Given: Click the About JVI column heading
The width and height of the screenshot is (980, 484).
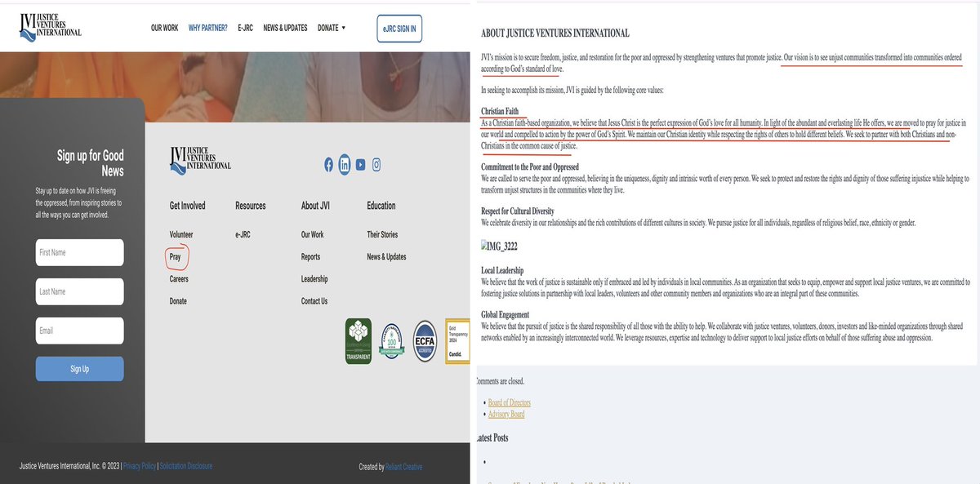Looking at the screenshot, I should pyautogui.click(x=317, y=206).
